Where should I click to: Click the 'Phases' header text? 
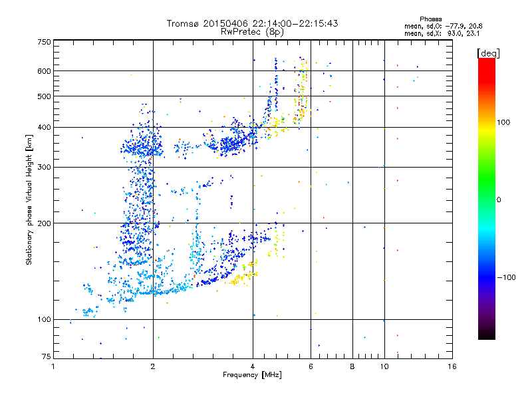click(x=430, y=19)
